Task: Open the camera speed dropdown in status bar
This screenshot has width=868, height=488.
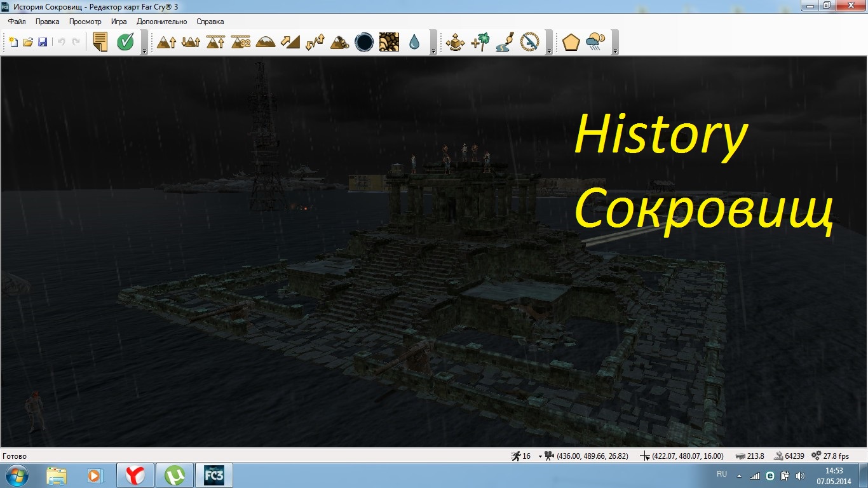Action: coord(540,456)
